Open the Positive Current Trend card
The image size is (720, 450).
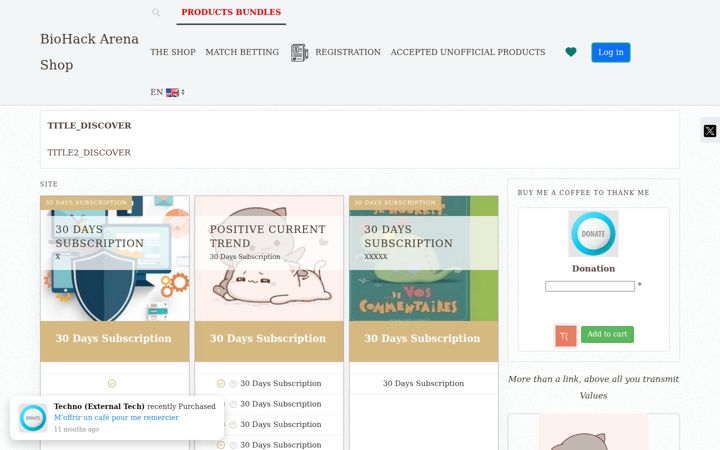tap(269, 259)
